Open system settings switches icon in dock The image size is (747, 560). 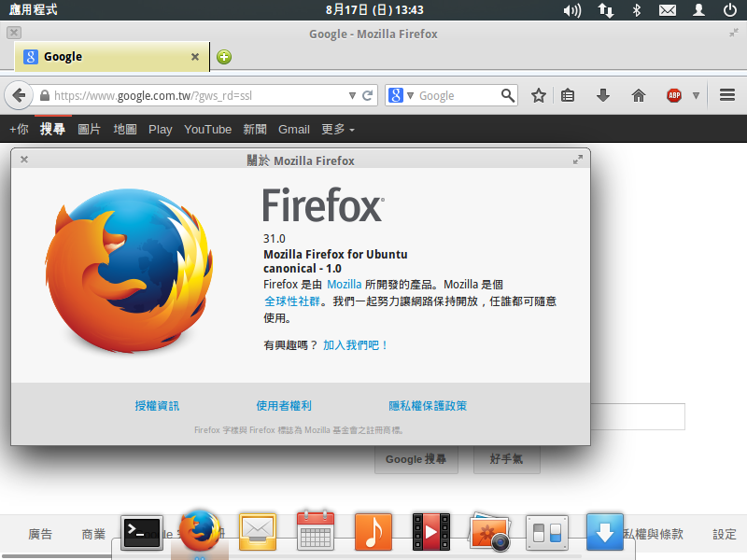pyautogui.click(x=547, y=532)
